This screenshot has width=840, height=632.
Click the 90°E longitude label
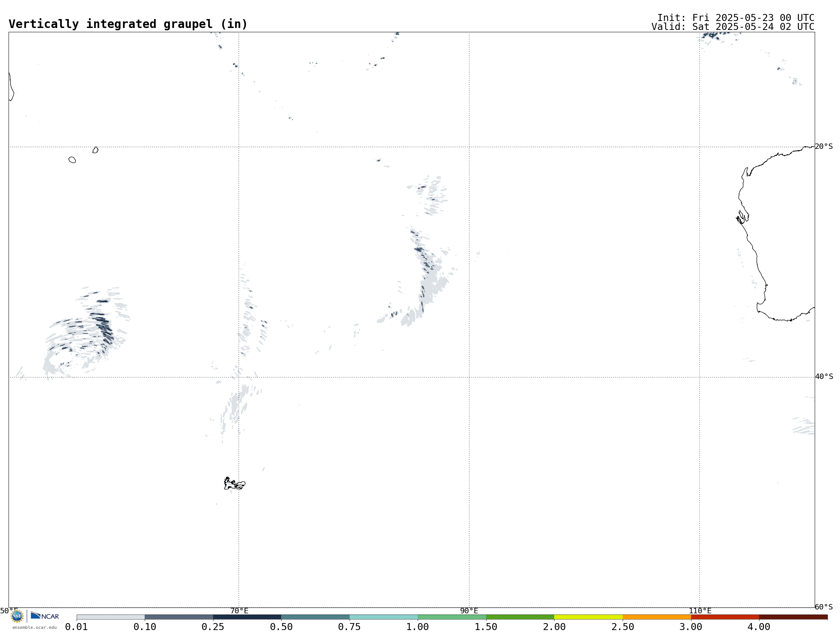pos(469,611)
